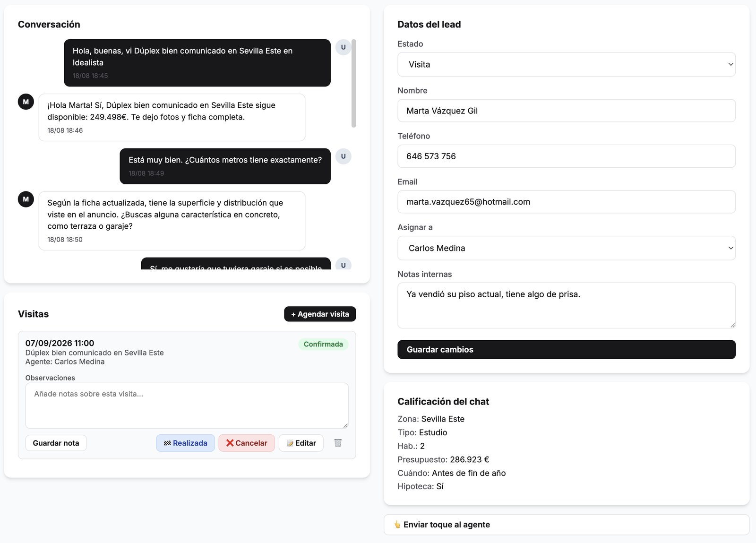
Task: Click the M avatar next to Según la ficha message
Action: click(x=26, y=199)
